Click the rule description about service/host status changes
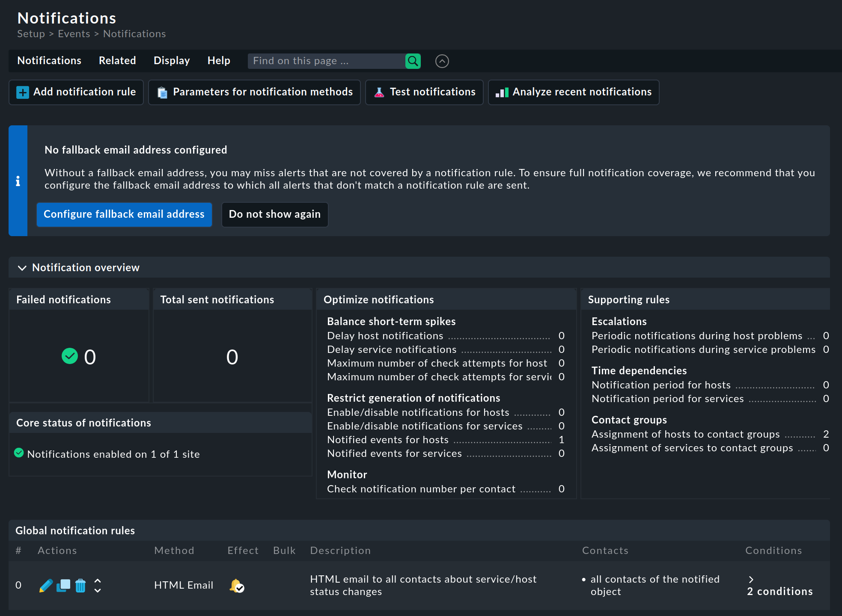 pos(423,585)
